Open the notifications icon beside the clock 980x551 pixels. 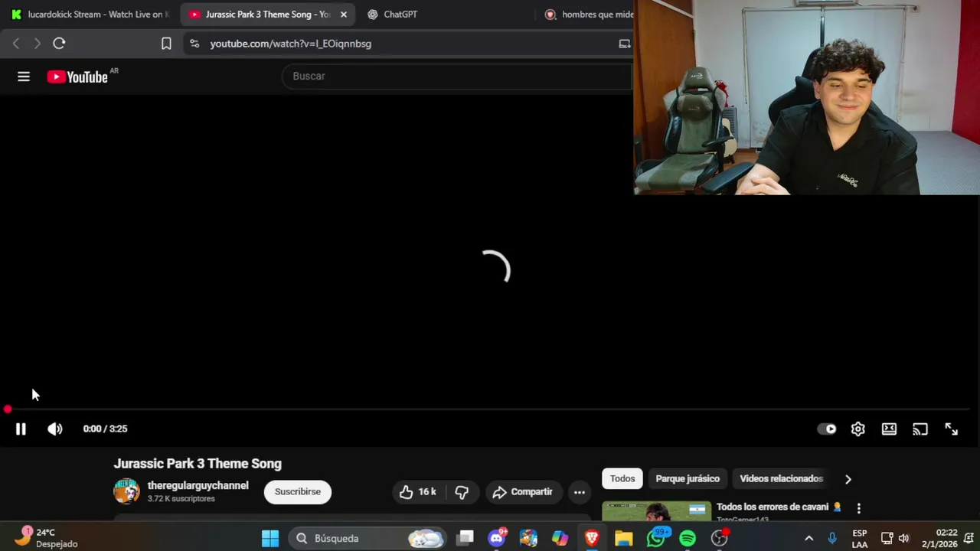969,539
